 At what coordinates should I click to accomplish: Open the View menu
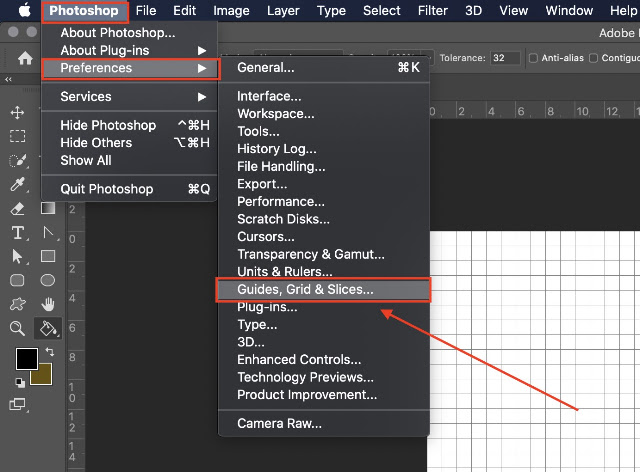coord(513,11)
